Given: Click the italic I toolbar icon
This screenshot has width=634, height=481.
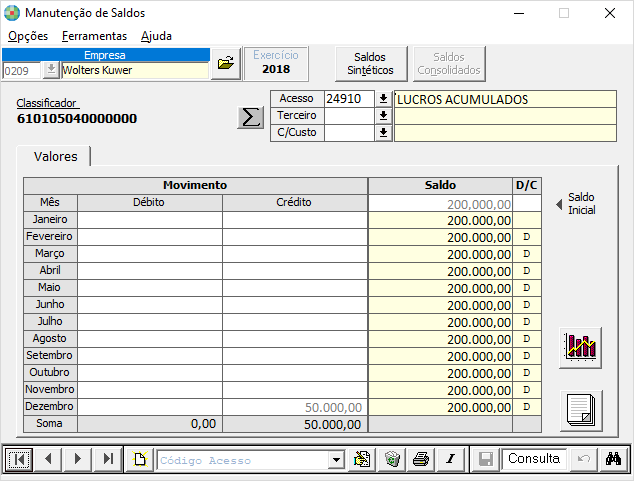Looking at the screenshot, I should (450, 459).
